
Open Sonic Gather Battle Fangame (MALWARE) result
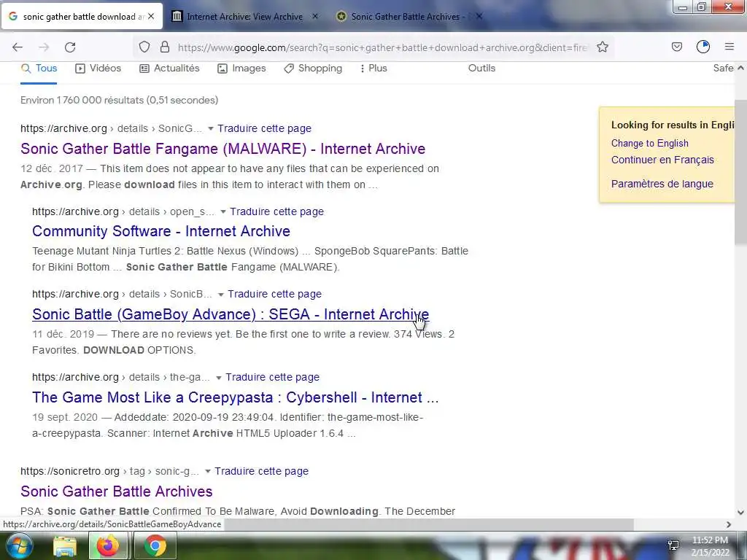coord(223,149)
